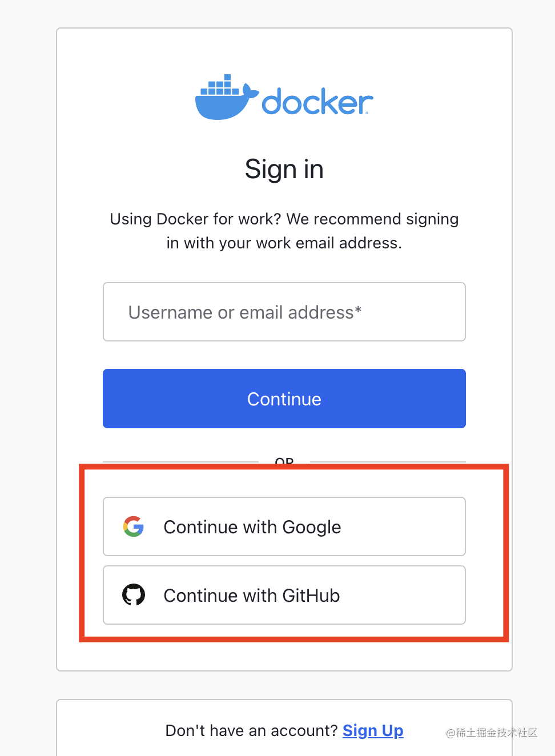Focus the Username or email address field
This screenshot has height=756, width=555.
(x=284, y=312)
